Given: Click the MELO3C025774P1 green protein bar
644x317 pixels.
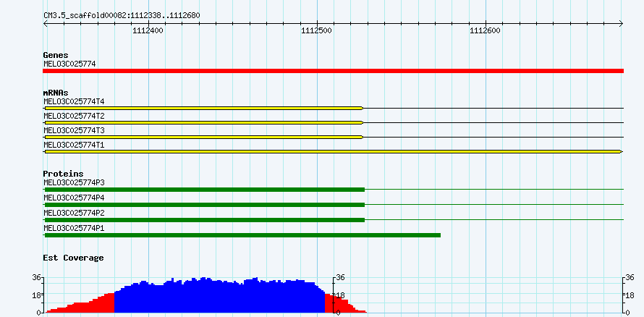Looking at the screenshot, I should coord(242,235).
